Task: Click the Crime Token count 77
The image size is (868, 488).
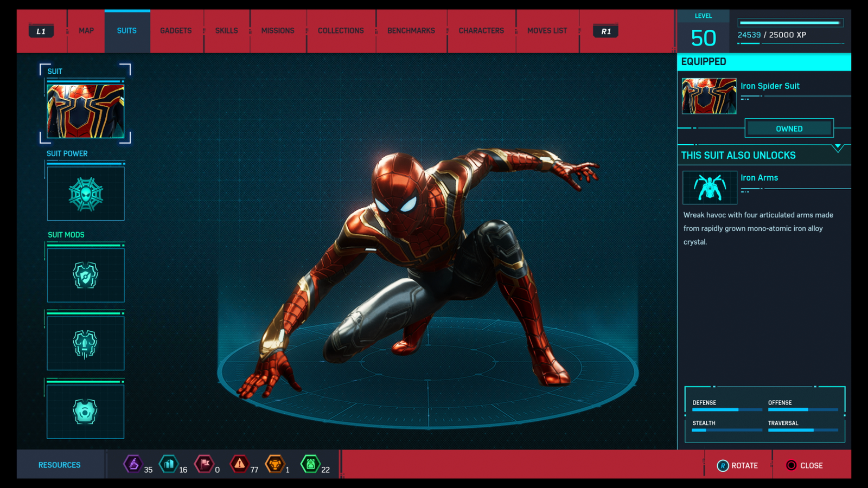Action: click(x=254, y=470)
